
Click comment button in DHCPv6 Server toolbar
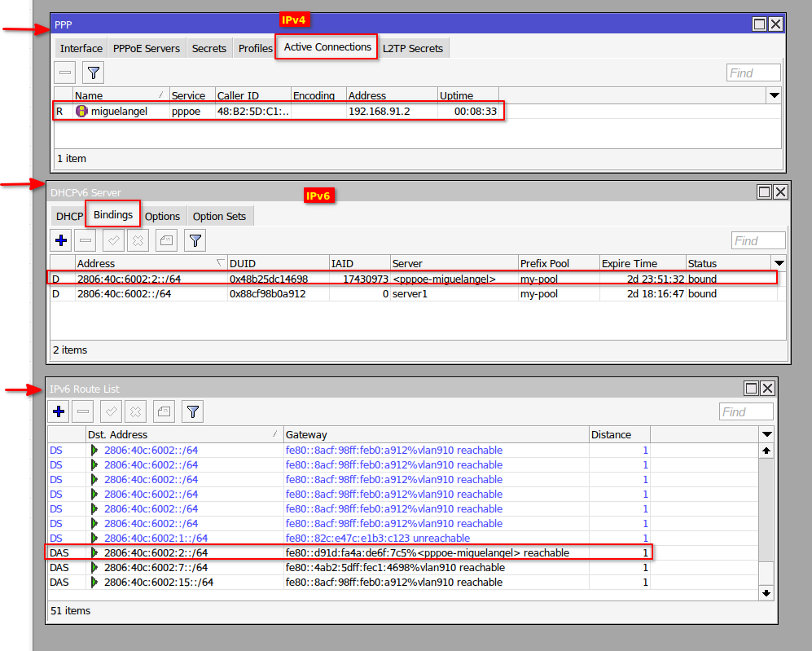click(x=166, y=240)
